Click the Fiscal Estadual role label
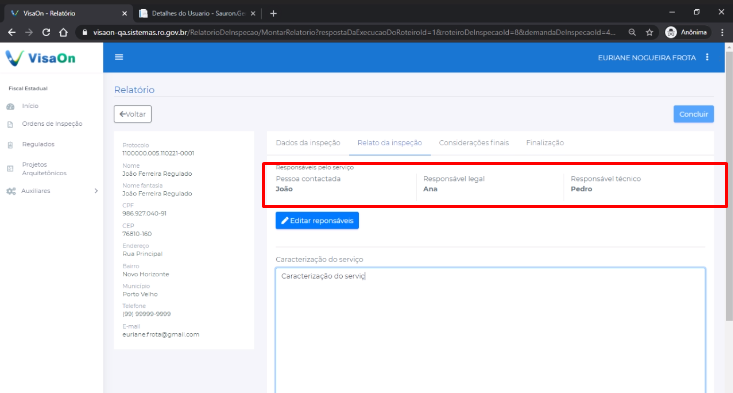 (x=28, y=88)
